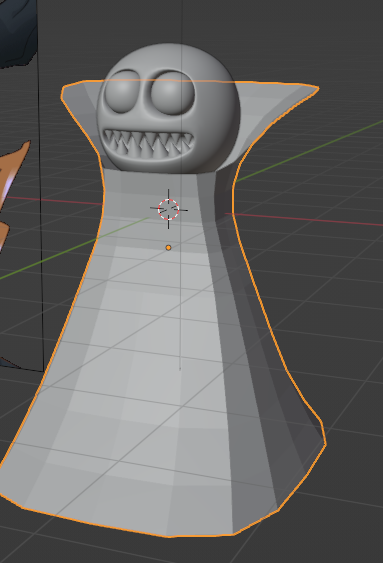The image size is (383, 563).
Task: Select the right eye of the head
Action: tap(172, 93)
